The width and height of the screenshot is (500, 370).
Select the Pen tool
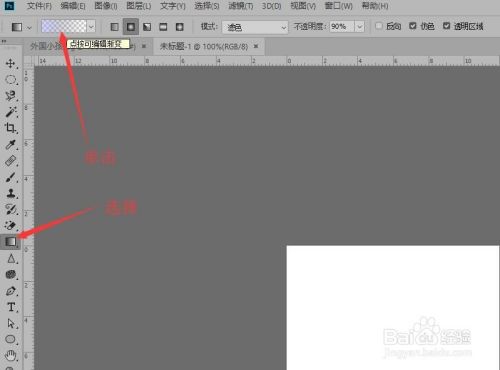point(10,291)
